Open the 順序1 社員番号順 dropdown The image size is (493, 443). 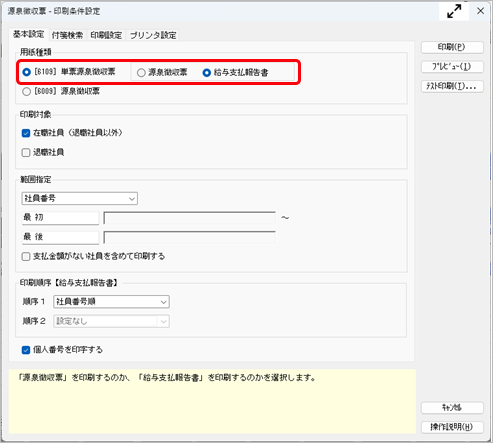(x=111, y=302)
